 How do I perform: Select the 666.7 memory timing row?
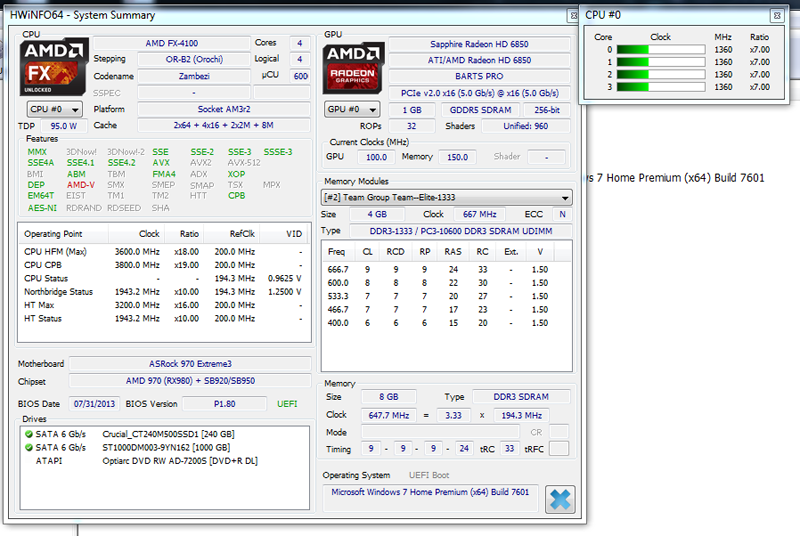[446, 269]
